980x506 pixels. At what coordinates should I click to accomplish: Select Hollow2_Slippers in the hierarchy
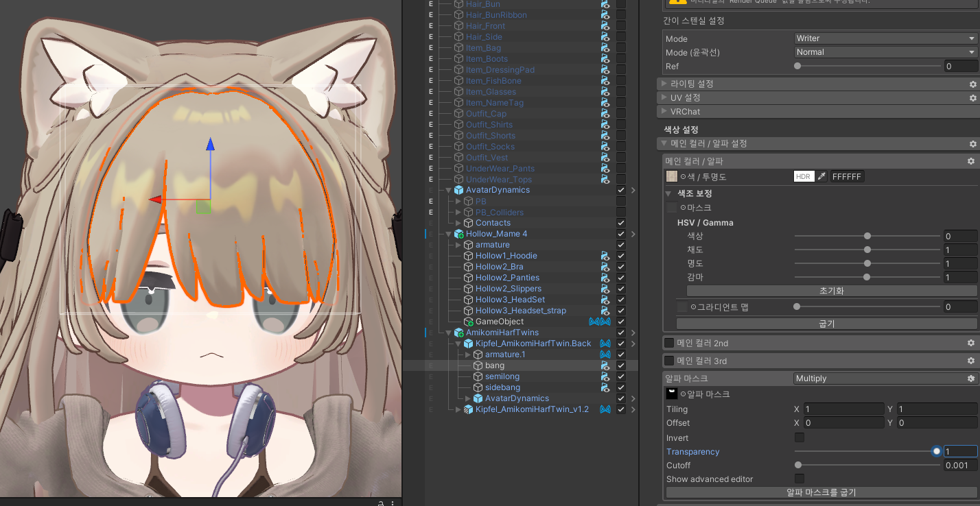(509, 289)
